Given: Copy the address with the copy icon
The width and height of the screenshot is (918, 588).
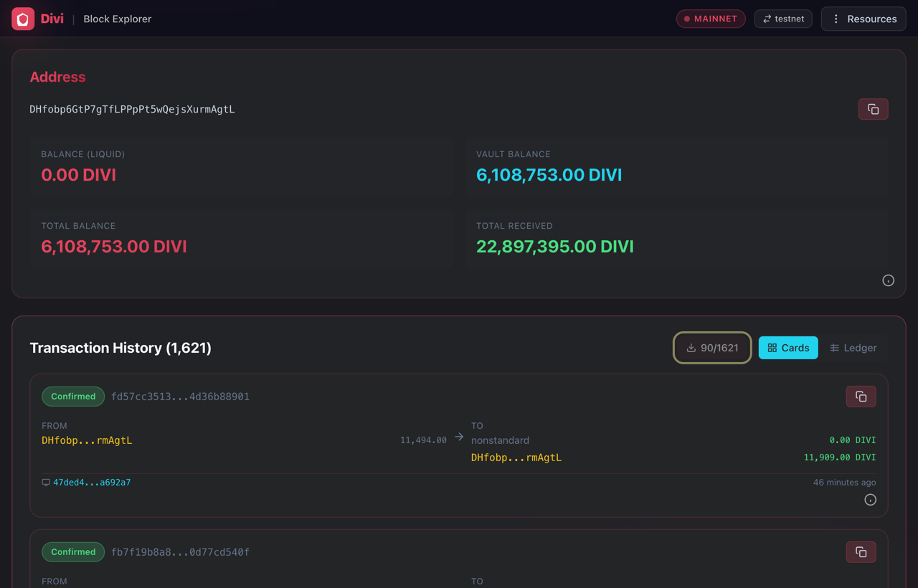Looking at the screenshot, I should pos(873,109).
